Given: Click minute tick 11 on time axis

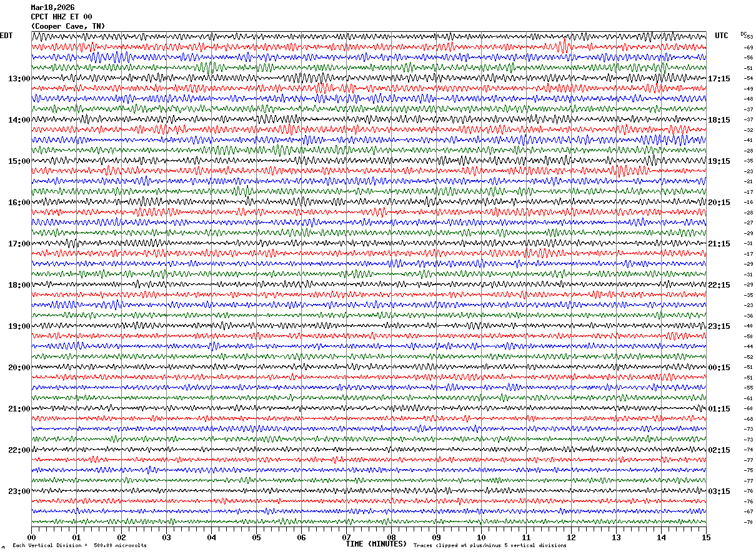Looking at the screenshot, I should (526, 537).
